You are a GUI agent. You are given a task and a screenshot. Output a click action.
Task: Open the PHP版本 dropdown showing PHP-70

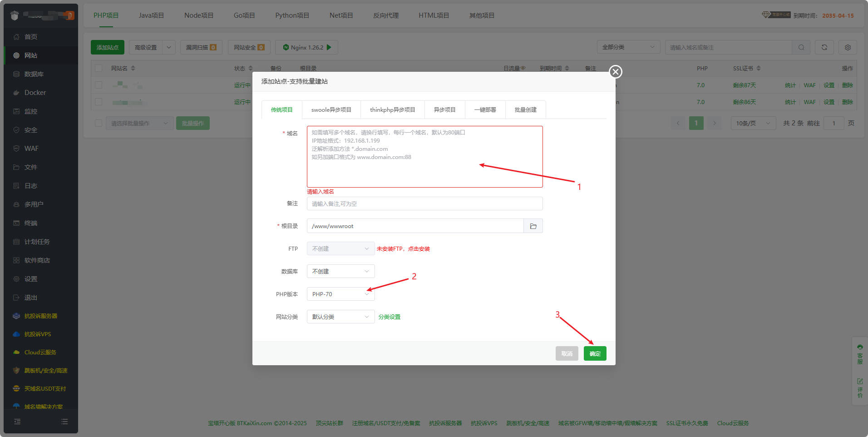(340, 294)
